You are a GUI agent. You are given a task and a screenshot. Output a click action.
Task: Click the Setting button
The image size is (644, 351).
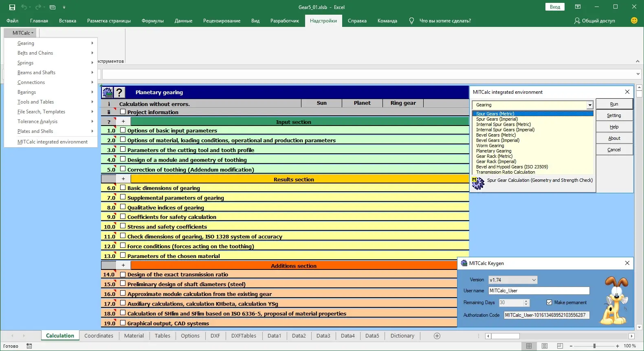click(614, 115)
